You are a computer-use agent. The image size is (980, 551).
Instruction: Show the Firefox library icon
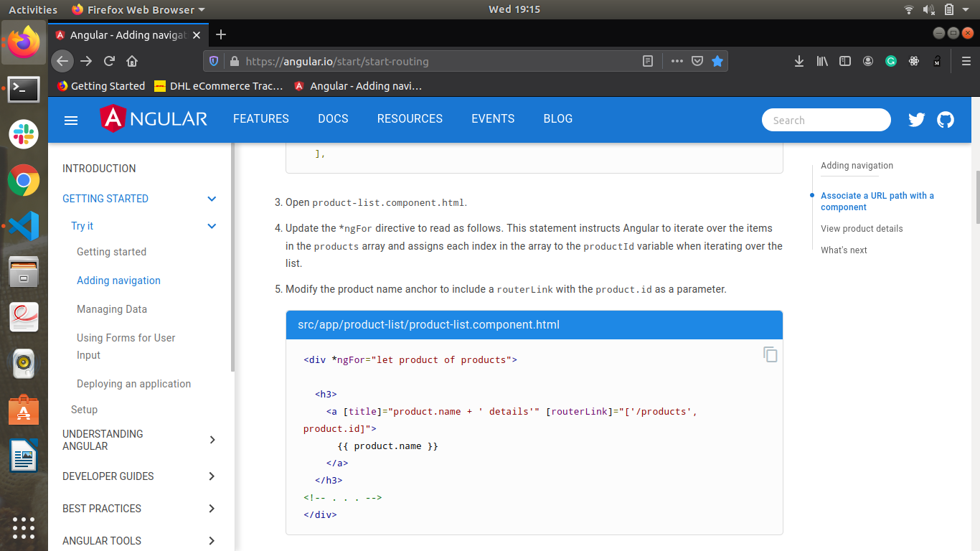click(822, 61)
